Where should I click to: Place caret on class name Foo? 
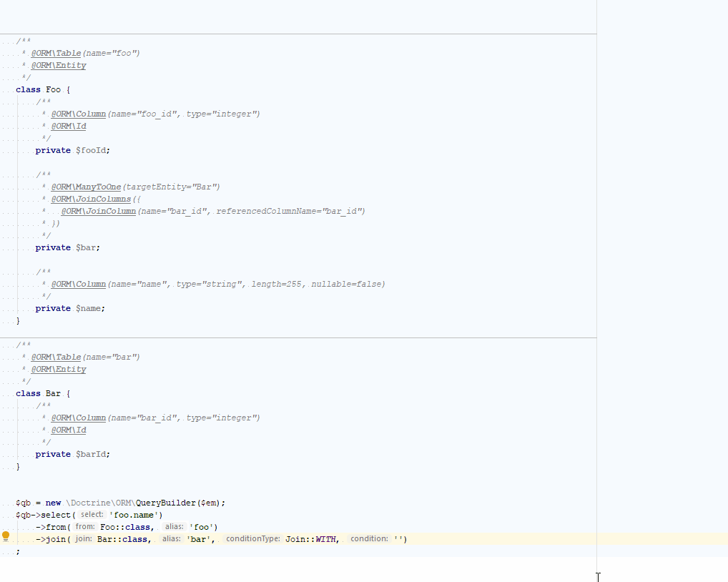(54, 89)
